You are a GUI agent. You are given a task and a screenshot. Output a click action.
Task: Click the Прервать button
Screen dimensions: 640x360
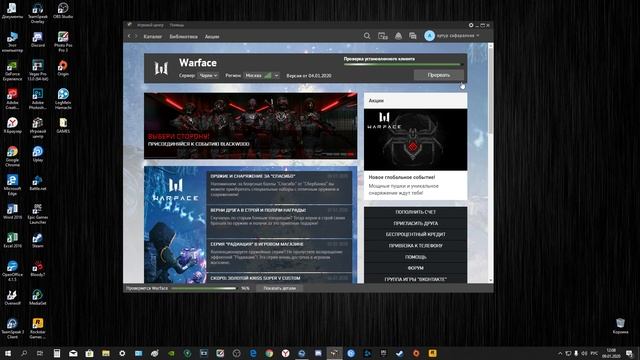pyautogui.click(x=439, y=75)
